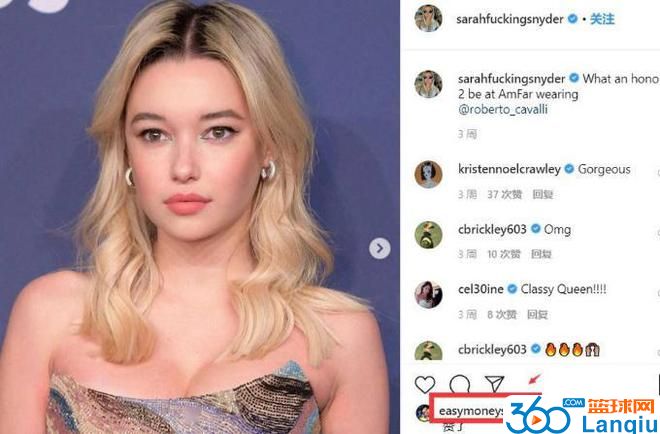Share post via paper plane icon
The height and width of the screenshot is (434, 660).
494,383
